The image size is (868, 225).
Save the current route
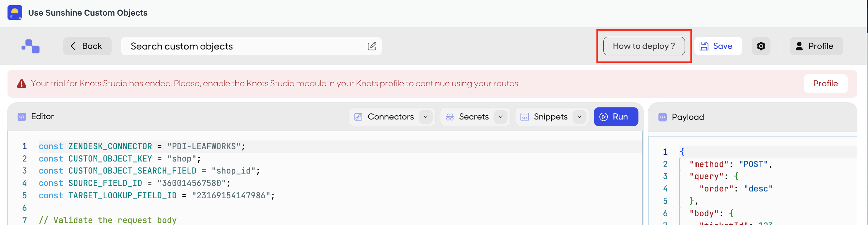718,46
